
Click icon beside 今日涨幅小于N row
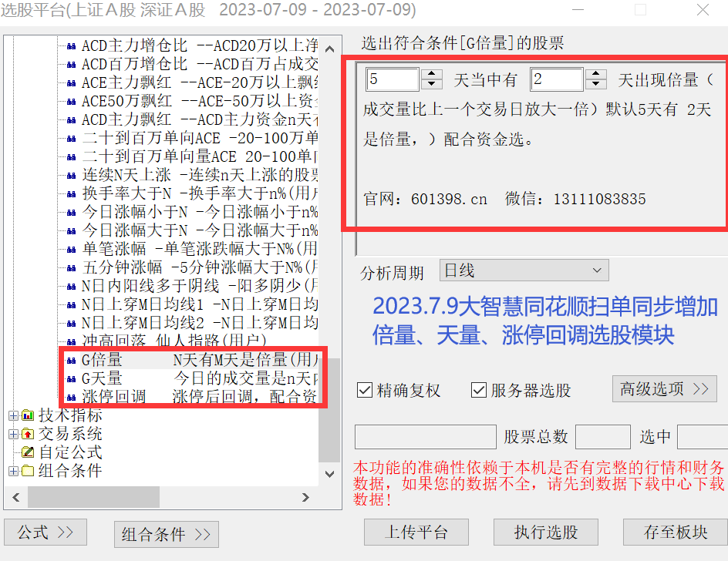(72, 213)
